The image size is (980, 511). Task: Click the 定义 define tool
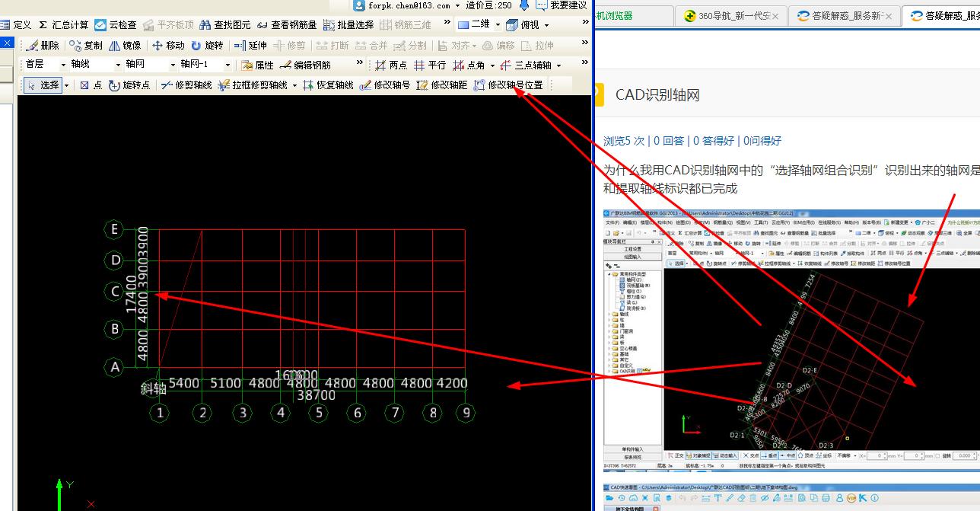point(16,25)
